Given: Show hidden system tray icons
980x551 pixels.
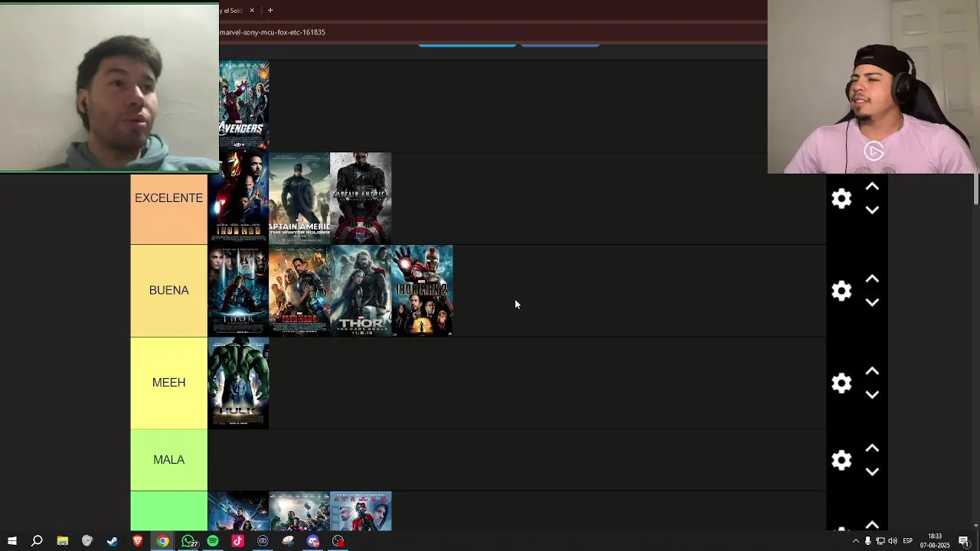Looking at the screenshot, I should (x=856, y=541).
